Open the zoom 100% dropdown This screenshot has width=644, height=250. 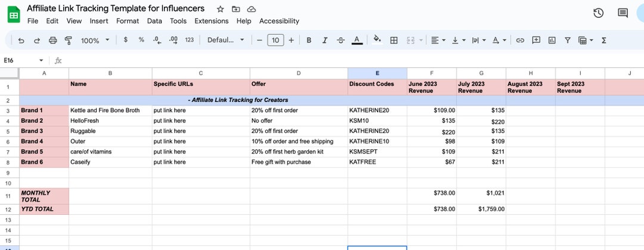tap(95, 41)
